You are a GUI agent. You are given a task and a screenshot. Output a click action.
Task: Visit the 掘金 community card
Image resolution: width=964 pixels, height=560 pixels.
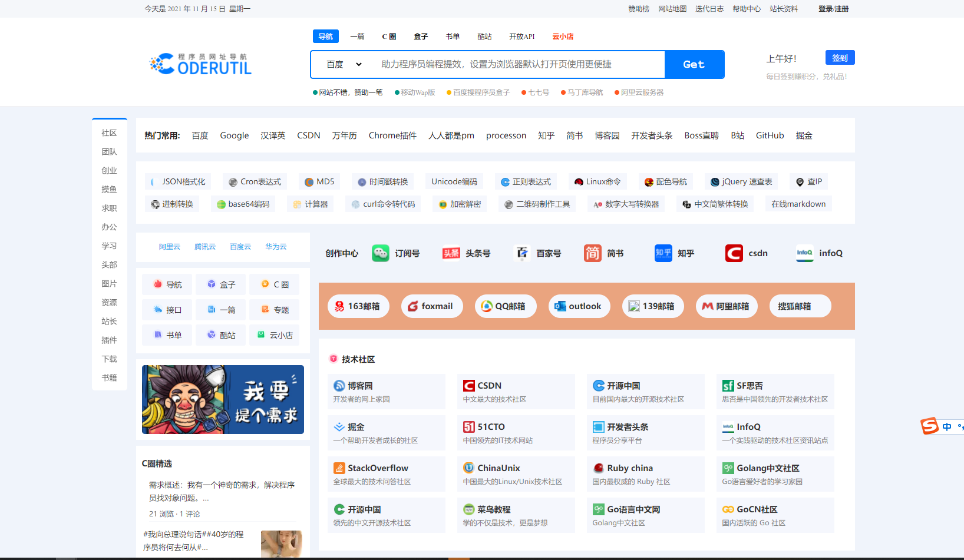[386, 432]
